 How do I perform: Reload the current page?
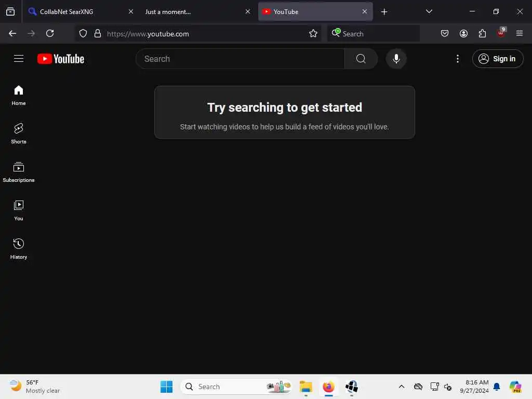[50, 33]
